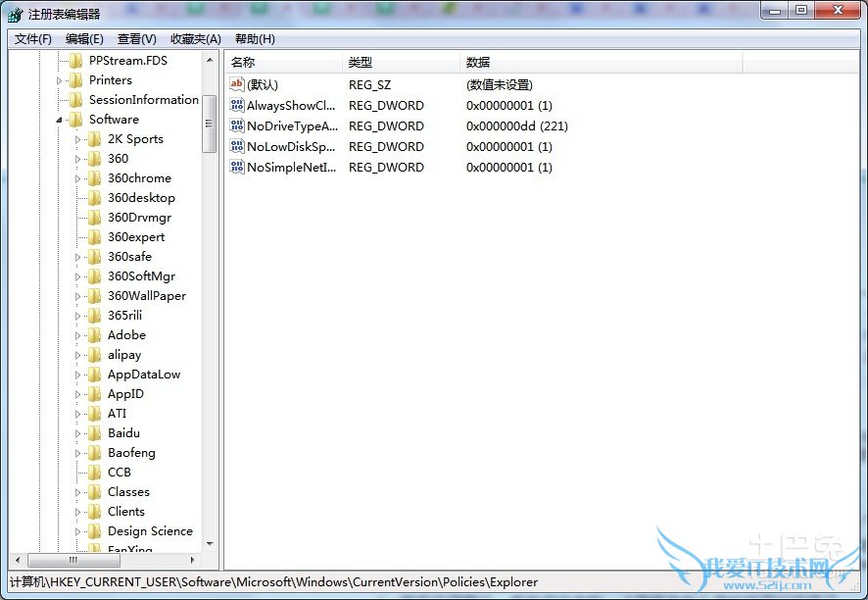Select the AlwaysShowCl... DWORD icon

pyautogui.click(x=237, y=105)
